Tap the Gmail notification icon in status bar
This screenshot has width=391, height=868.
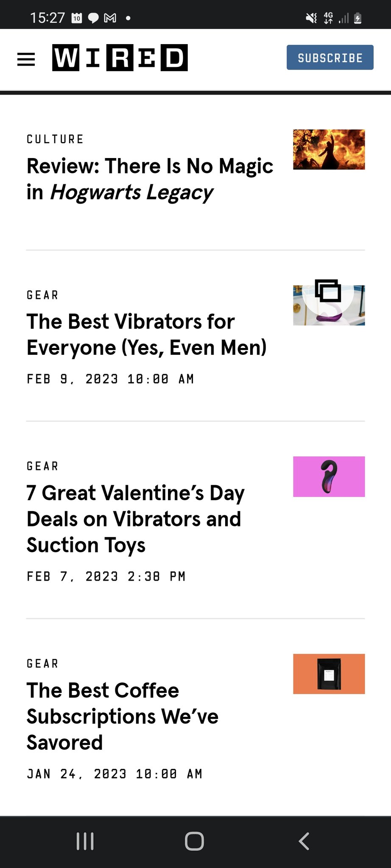110,18
